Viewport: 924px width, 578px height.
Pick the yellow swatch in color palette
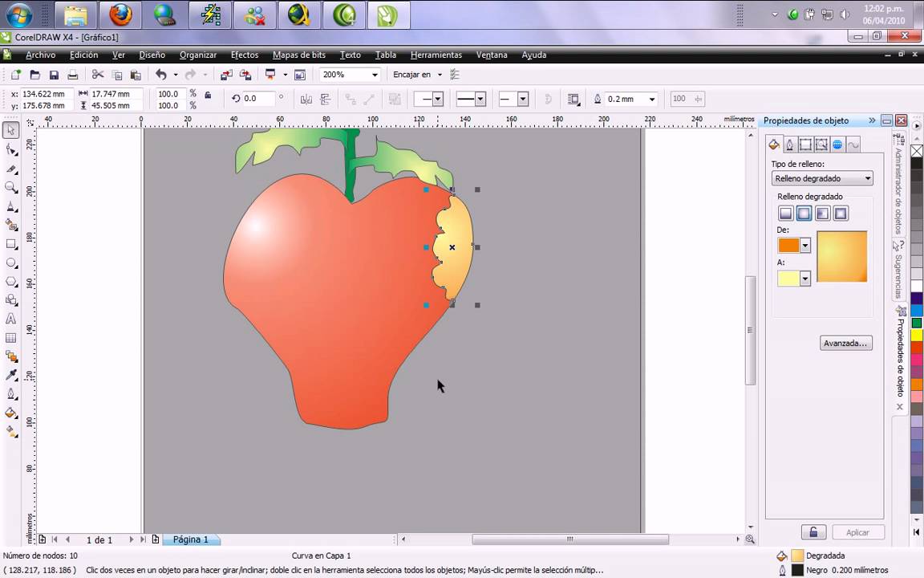click(x=917, y=335)
